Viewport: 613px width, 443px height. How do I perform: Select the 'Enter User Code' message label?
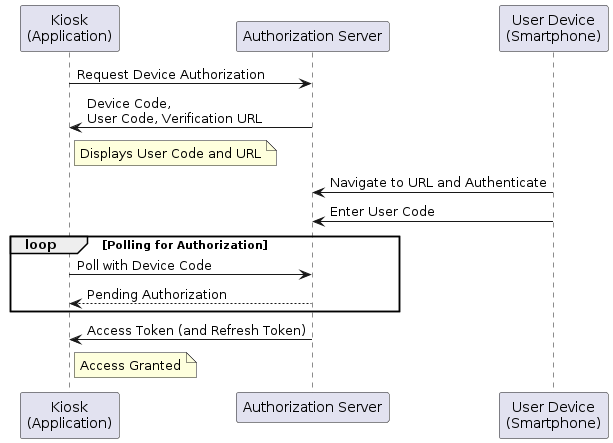(x=382, y=212)
